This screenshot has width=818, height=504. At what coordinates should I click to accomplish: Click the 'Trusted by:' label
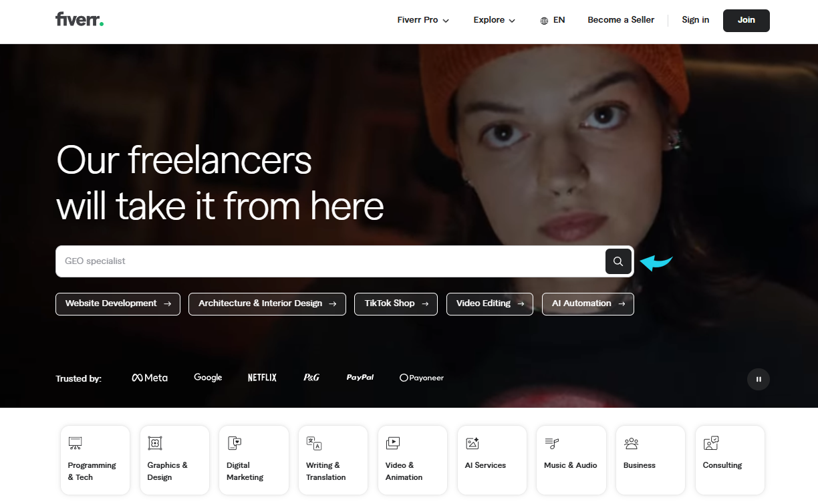[x=79, y=378]
